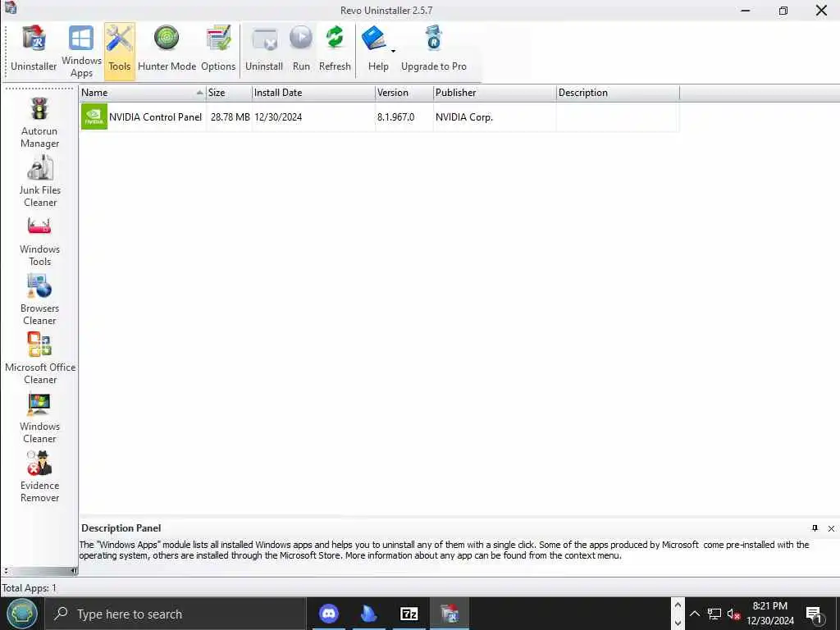
Task: Sort by Publisher column header
Action: pos(495,93)
